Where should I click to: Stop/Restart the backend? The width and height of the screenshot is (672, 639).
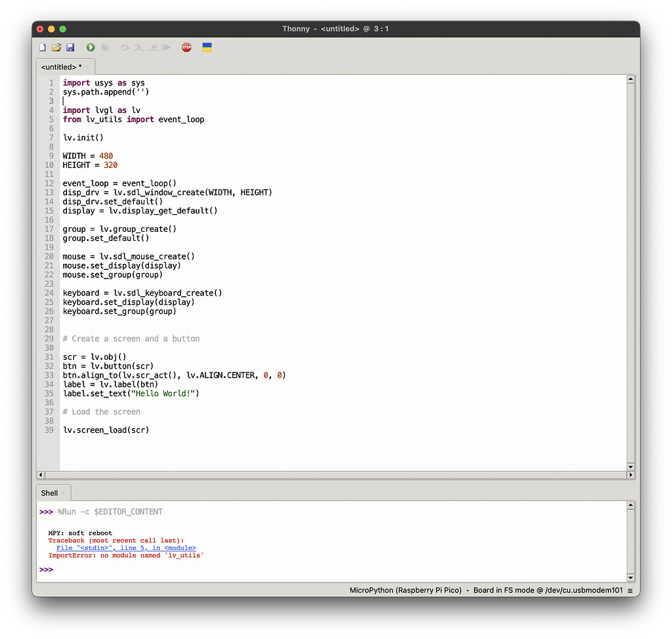(x=186, y=47)
